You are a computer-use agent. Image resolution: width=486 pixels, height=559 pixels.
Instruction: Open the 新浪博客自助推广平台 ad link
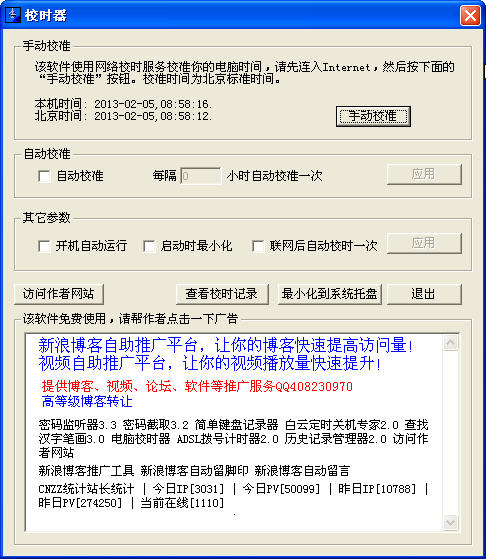[226, 345]
